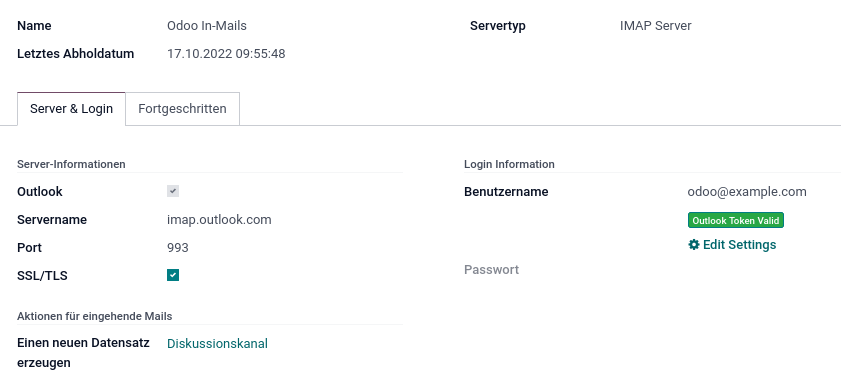This screenshot has height=387, width=841.
Task: Uncheck the SSL/TLS checkbox
Action: tap(173, 276)
